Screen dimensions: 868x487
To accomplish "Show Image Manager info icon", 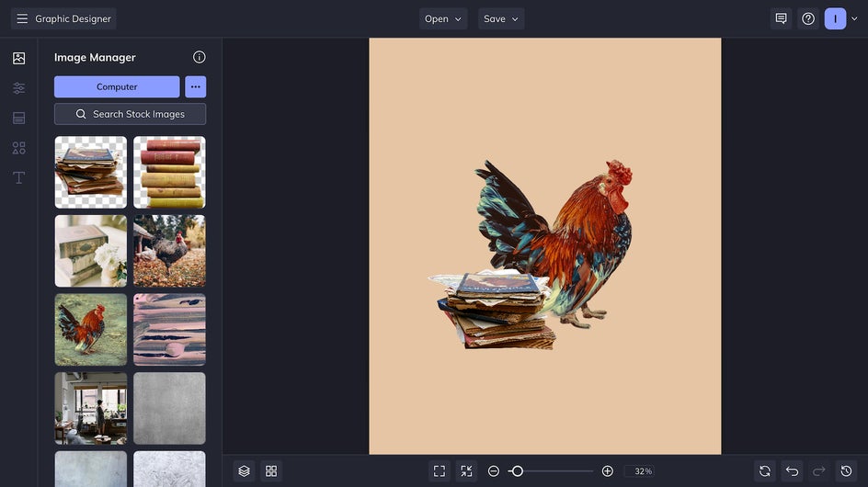I will coord(200,57).
